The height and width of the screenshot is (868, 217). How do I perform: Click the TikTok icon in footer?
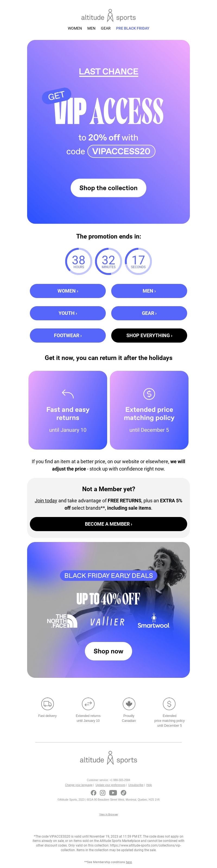pyautogui.click(x=123, y=792)
